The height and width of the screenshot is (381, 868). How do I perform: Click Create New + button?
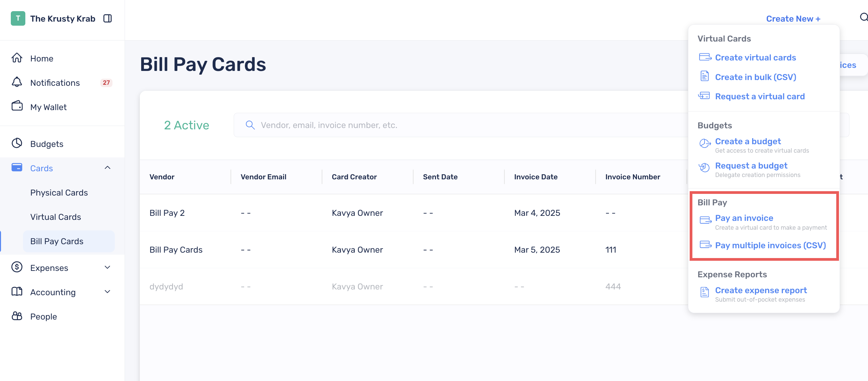click(x=793, y=19)
